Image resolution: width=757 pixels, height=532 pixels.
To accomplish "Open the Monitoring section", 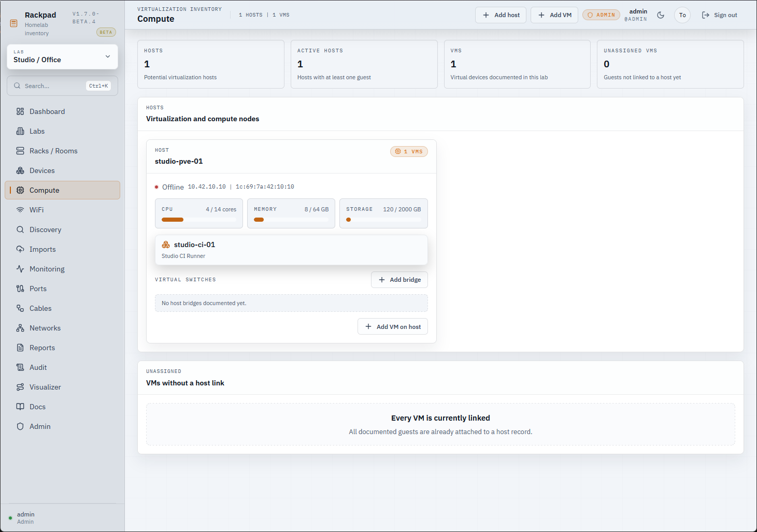I will pyautogui.click(x=63, y=269).
